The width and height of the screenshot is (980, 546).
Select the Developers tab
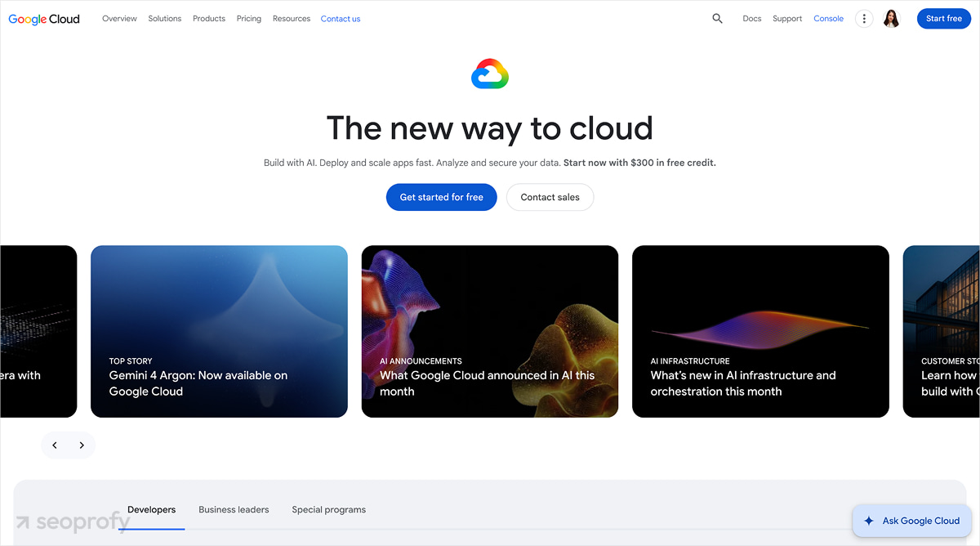152,510
